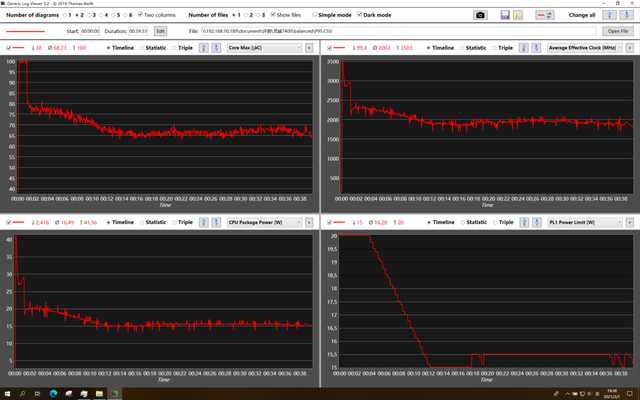The width and height of the screenshot is (640, 400).
Task: Open the notification center icon
Action: [629, 393]
